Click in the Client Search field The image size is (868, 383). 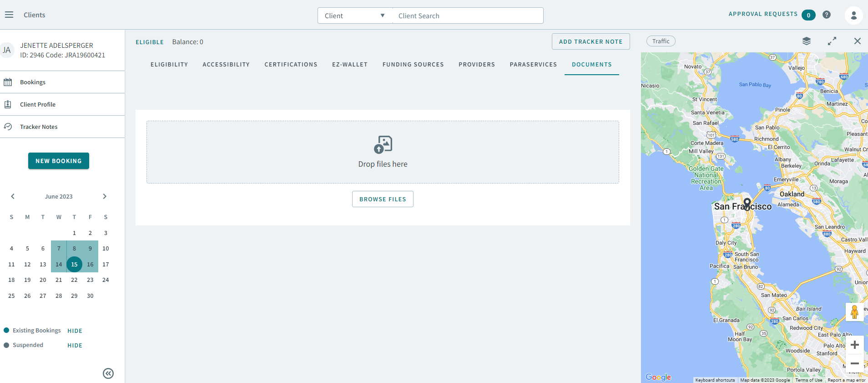(468, 16)
